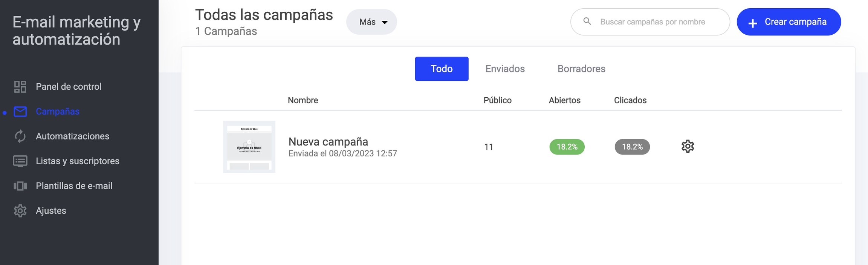The height and width of the screenshot is (265, 868).
Task: Go to Listas y suscriptores menu item
Action: [78, 161]
